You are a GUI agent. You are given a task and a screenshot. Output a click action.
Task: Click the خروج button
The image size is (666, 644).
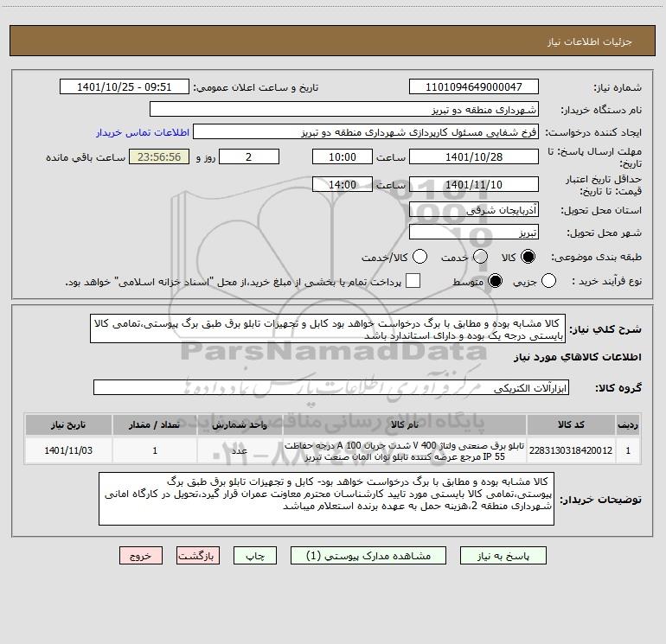(141, 556)
